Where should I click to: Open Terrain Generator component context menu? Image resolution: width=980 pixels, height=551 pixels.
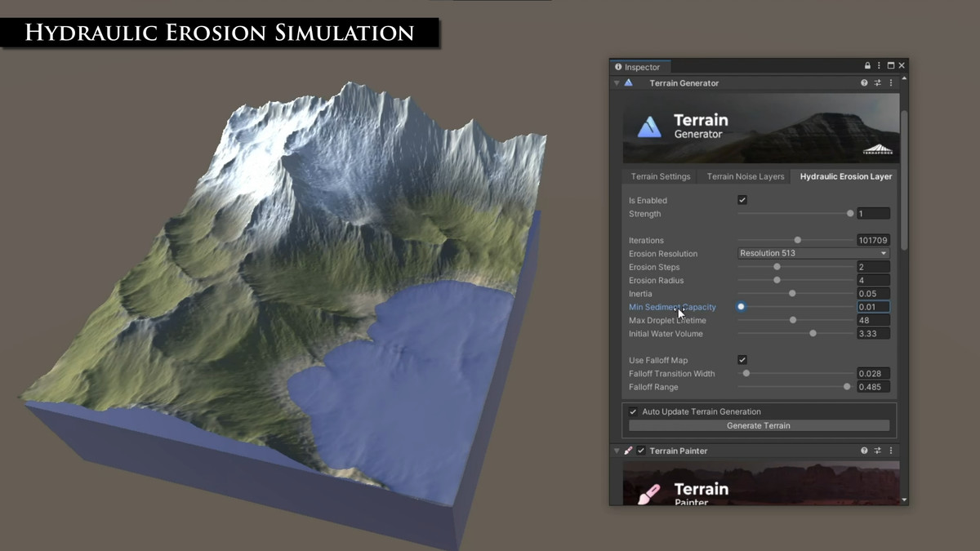click(891, 83)
